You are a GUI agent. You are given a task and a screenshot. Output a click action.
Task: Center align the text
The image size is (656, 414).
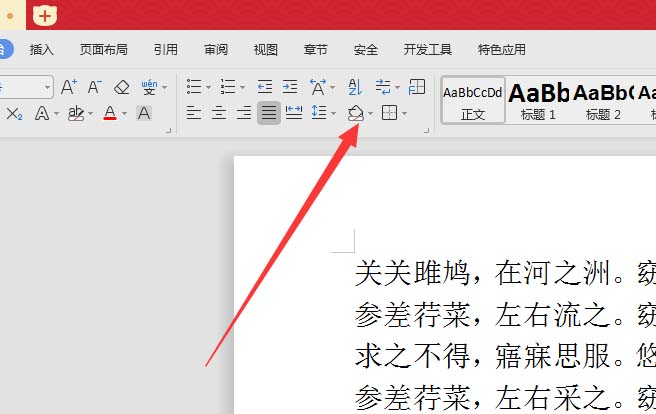click(219, 113)
